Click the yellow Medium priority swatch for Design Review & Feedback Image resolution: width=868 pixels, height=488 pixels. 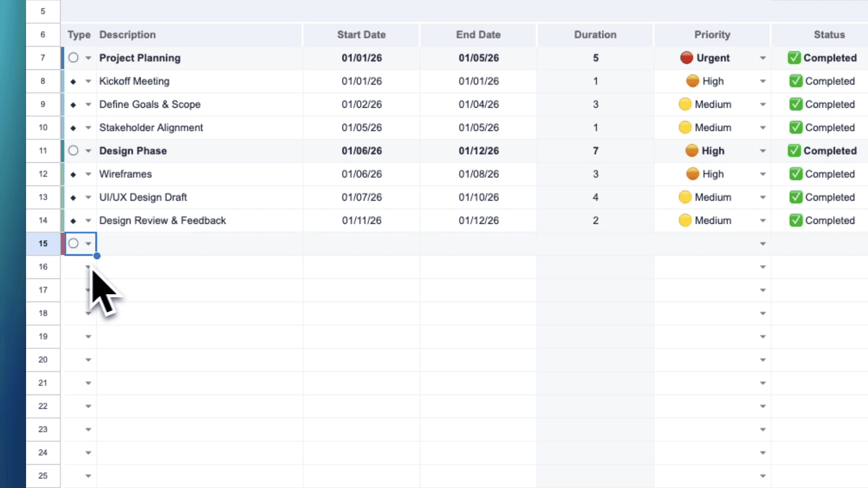pos(685,220)
